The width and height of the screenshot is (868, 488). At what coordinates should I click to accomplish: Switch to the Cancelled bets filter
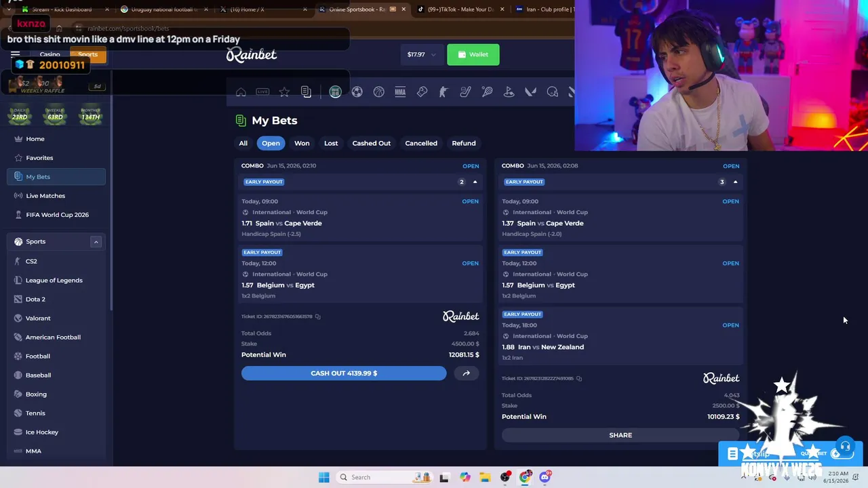coord(421,143)
